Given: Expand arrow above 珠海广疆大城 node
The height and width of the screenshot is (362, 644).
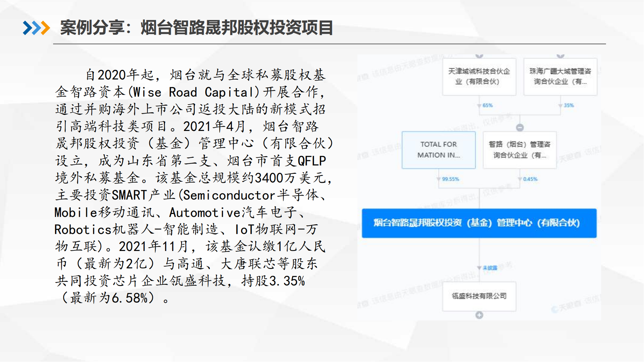Looking at the screenshot, I should [560, 56].
